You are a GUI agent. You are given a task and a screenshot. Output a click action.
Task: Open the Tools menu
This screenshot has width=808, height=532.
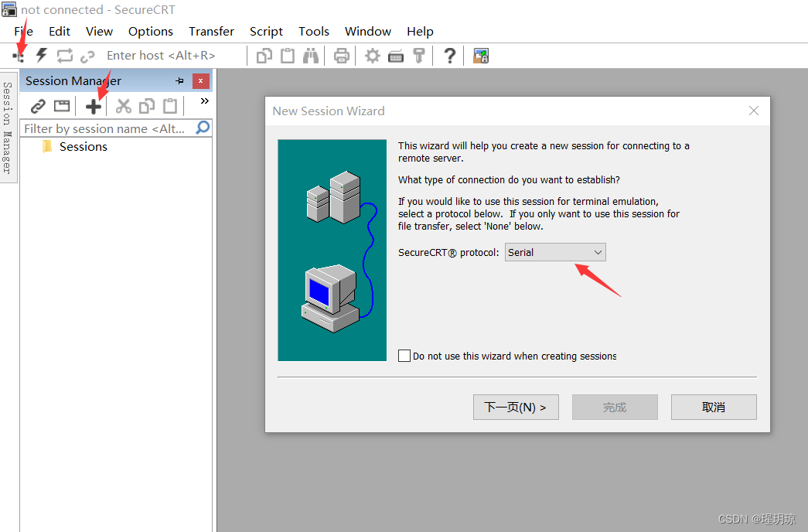pyautogui.click(x=314, y=32)
